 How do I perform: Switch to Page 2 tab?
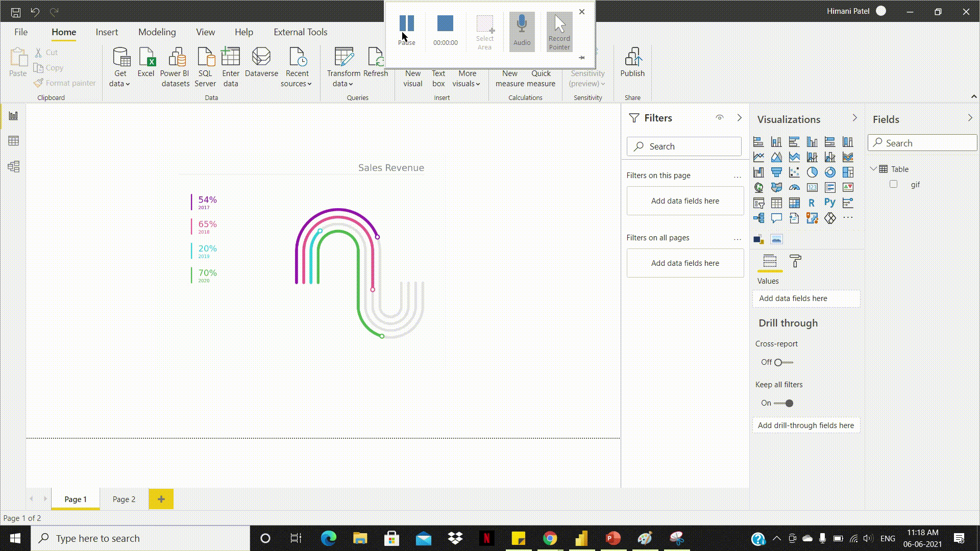click(x=124, y=499)
